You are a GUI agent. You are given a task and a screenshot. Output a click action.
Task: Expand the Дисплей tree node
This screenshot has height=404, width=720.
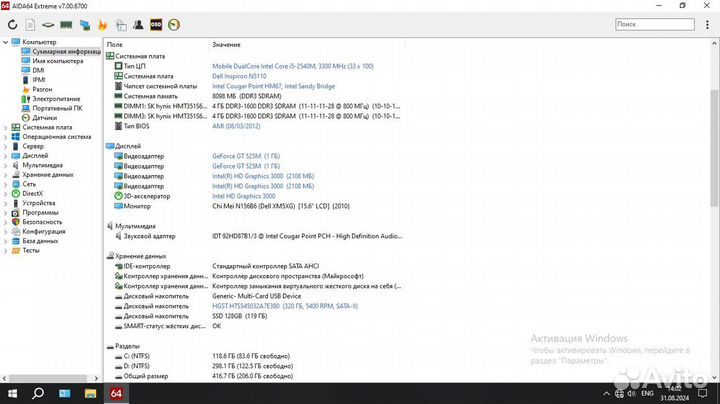click(6, 156)
